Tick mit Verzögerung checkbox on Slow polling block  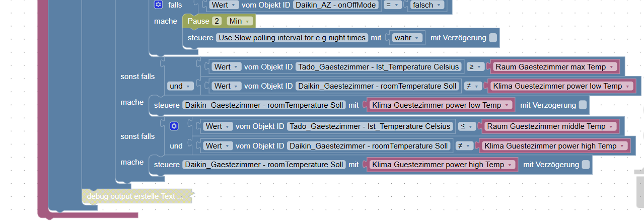[493, 38]
